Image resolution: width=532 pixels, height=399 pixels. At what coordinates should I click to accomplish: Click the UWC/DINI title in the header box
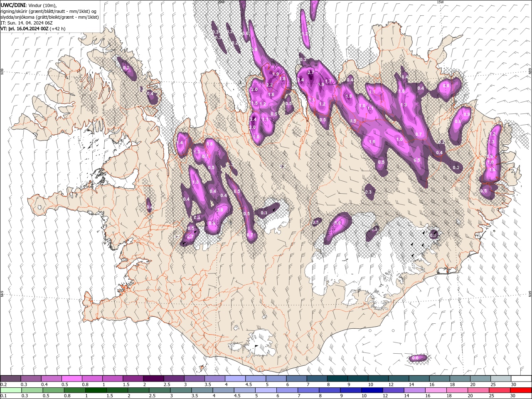tap(13, 5)
